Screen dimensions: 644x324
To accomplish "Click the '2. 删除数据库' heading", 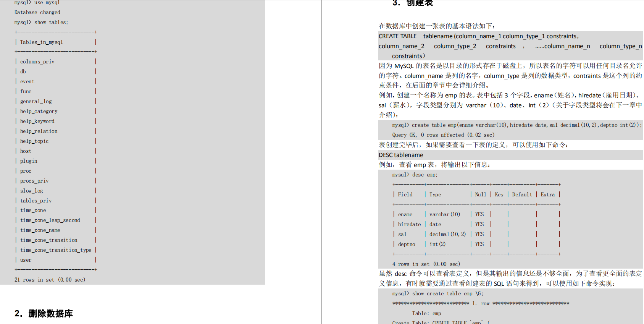I will (44, 314).
